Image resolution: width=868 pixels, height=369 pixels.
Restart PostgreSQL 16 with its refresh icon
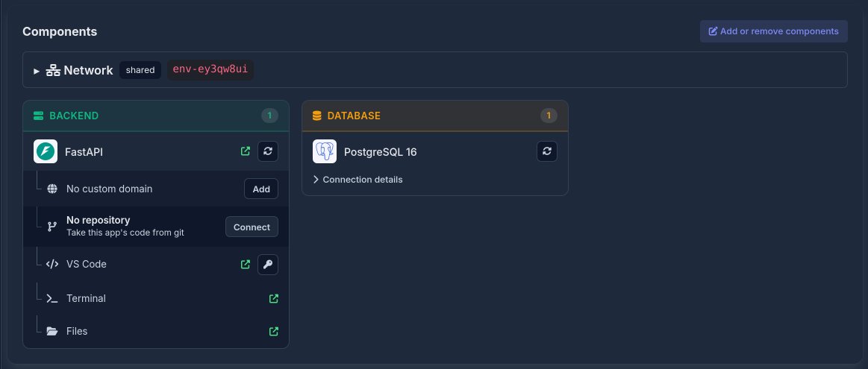[x=547, y=151]
